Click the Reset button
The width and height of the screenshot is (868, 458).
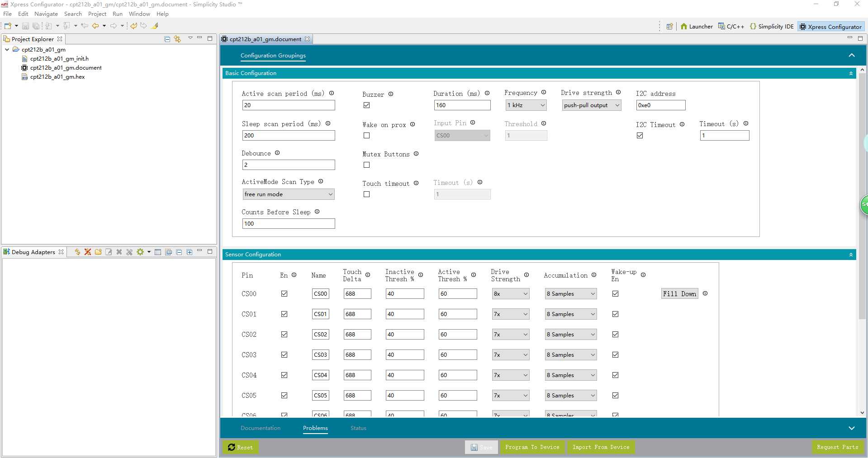pos(241,447)
